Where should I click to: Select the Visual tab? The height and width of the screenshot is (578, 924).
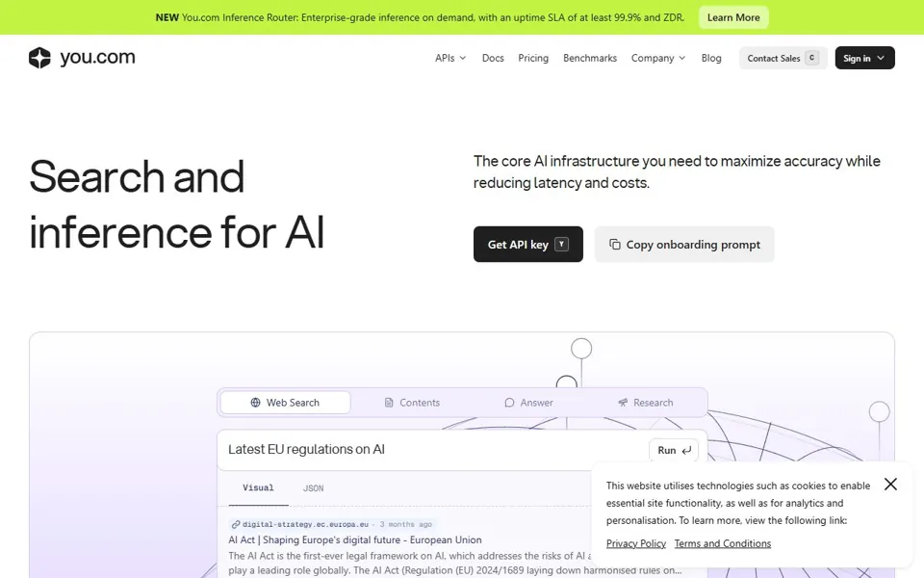tap(258, 487)
